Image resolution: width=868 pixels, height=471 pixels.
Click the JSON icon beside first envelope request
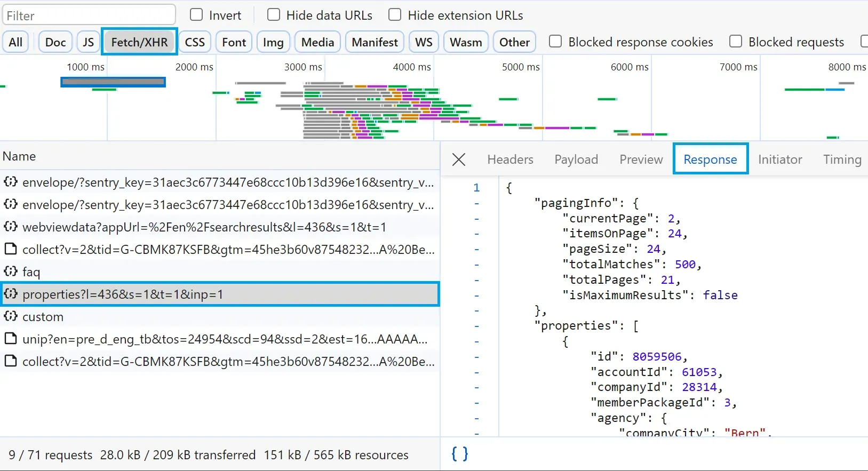click(x=11, y=182)
